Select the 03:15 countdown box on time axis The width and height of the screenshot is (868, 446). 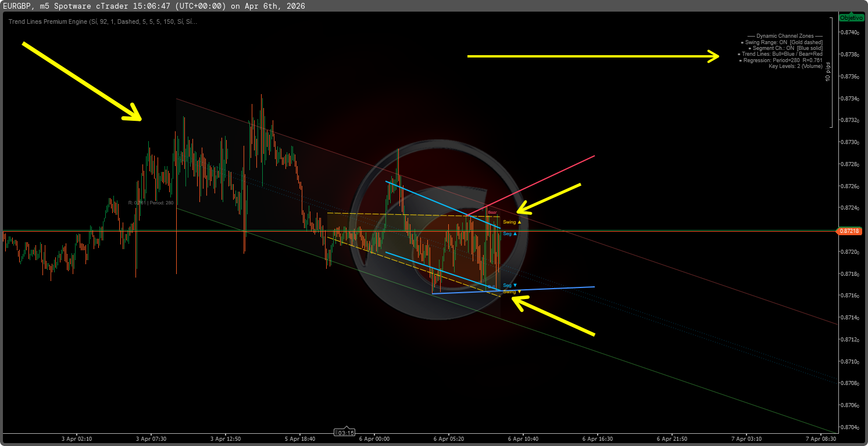pos(345,432)
